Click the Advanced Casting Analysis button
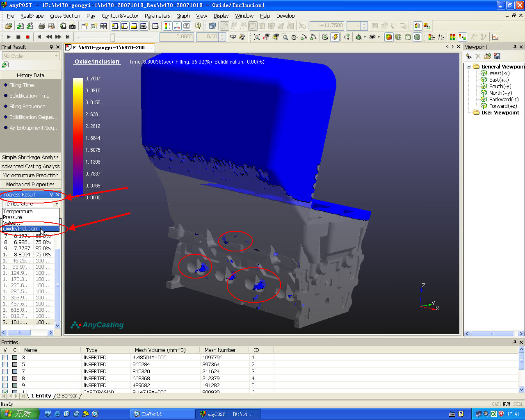525x420 pixels. click(30, 167)
